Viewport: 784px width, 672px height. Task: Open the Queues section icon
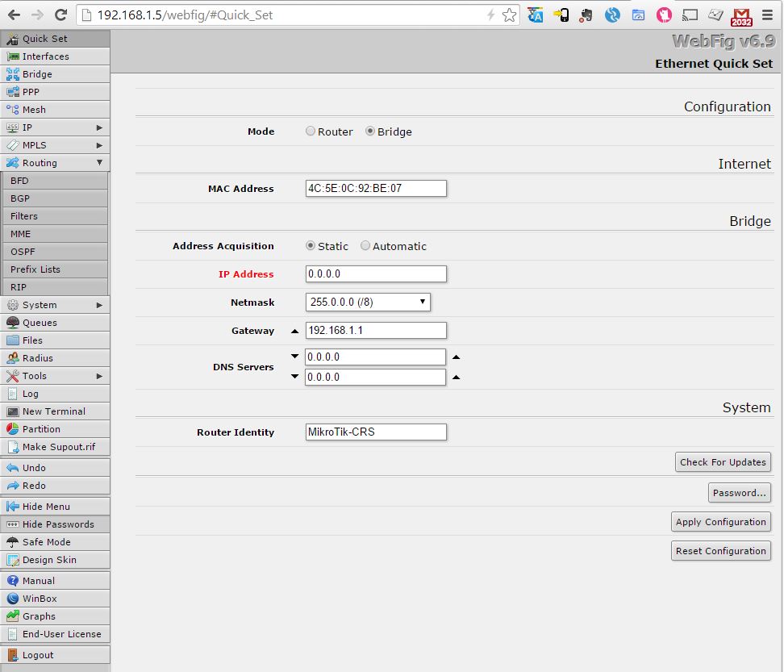click(13, 323)
